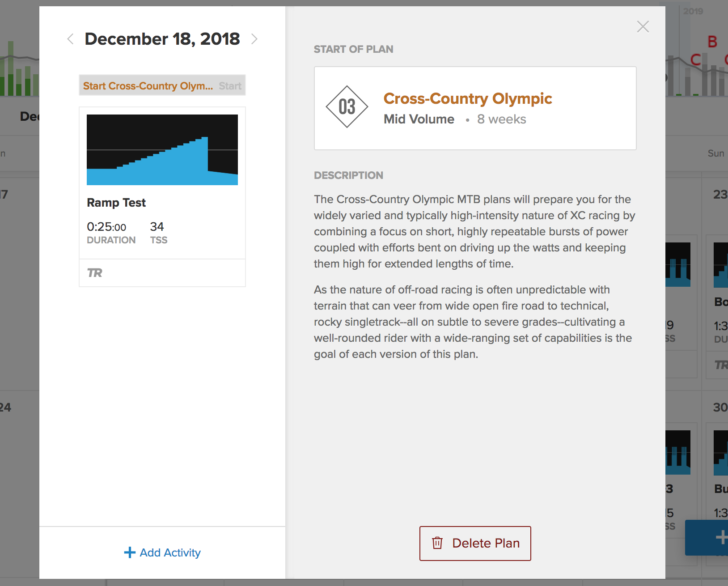Click the red B event marker
Screen dimensions: 728x586
(712, 42)
